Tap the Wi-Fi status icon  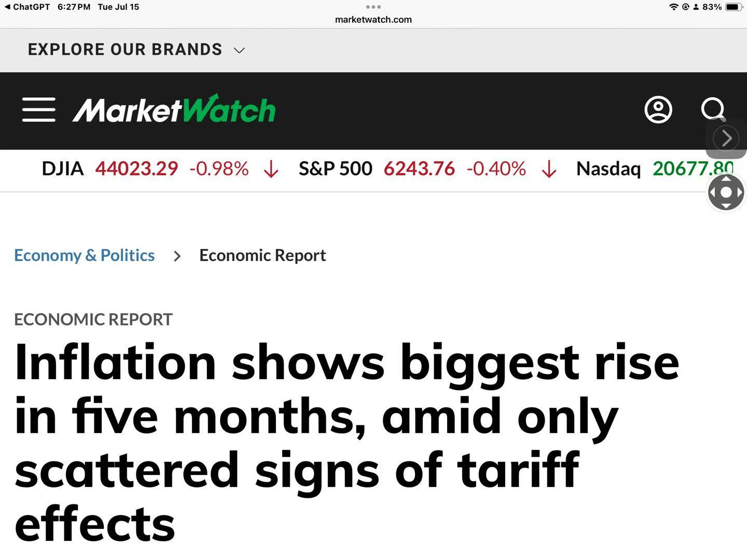pyautogui.click(x=673, y=7)
